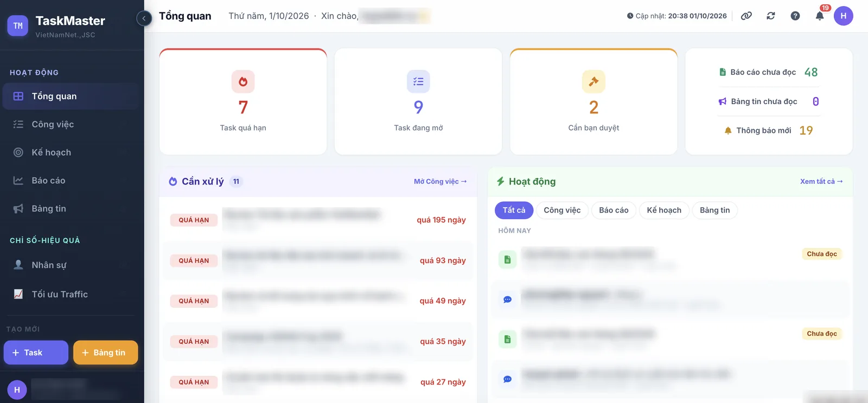868x403 pixels.
Task: Select the Công việc activity filter tab
Action: click(562, 210)
